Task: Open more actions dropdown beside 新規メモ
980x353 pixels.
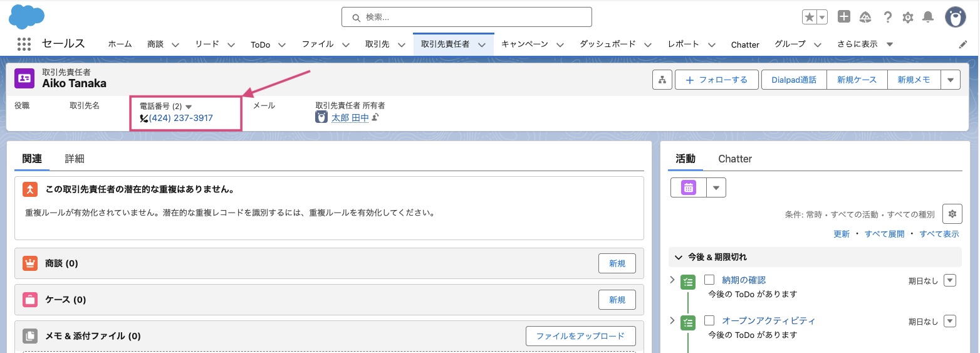Action: 951,80
